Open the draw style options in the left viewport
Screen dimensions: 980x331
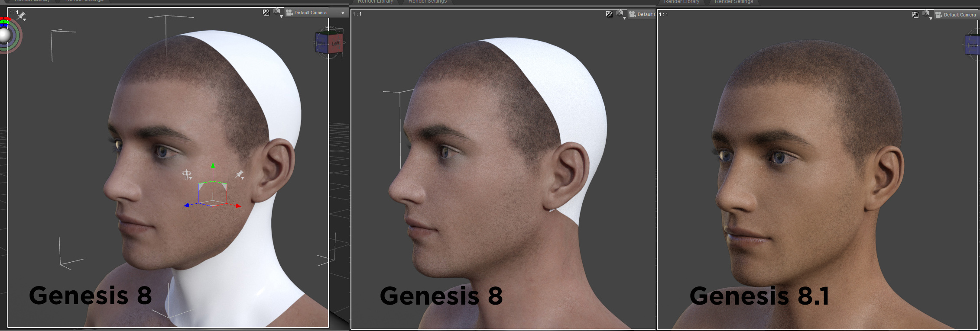point(266,13)
